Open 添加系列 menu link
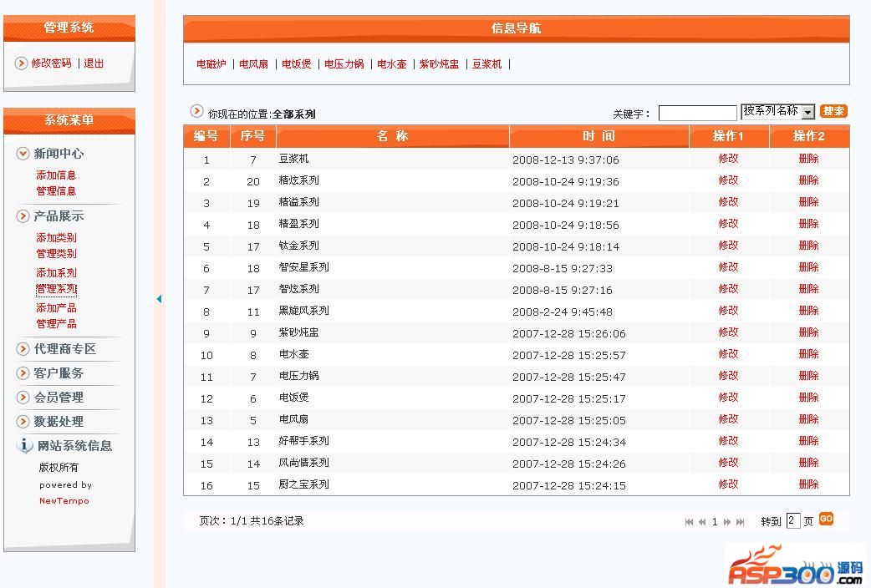This screenshot has width=871, height=588. 56,272
